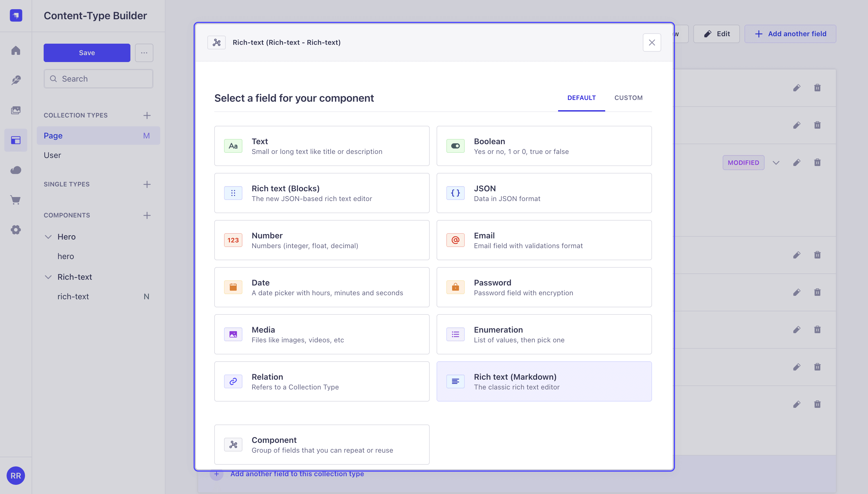The height and width of the screenshot is (494, 868).
Task: Click the Edit button behind modal
Action: pos(716,34)
